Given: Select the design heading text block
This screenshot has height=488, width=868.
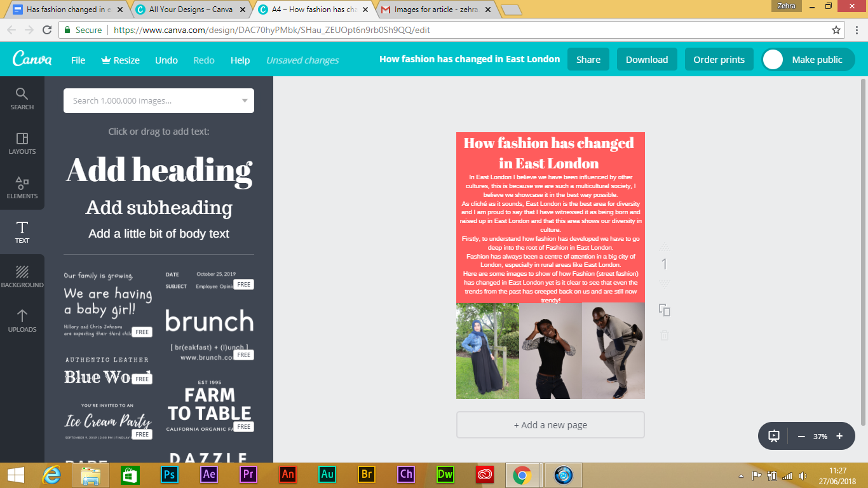Looking at the screenshot, I should click(x=549, y=152).
